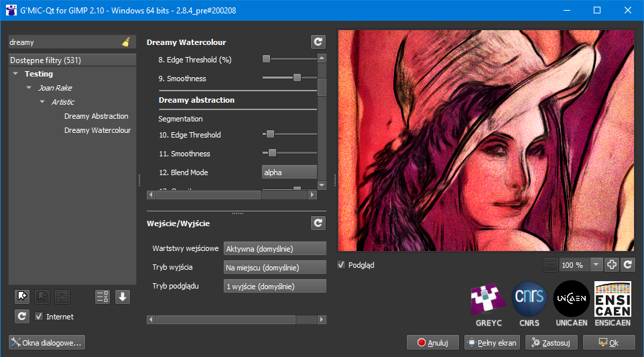Click the ENSICAEN logo

613,305
